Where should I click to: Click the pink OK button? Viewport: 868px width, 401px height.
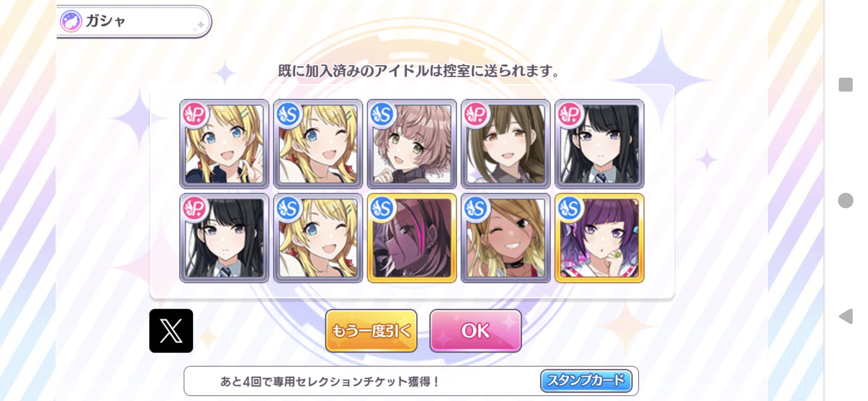475,331
